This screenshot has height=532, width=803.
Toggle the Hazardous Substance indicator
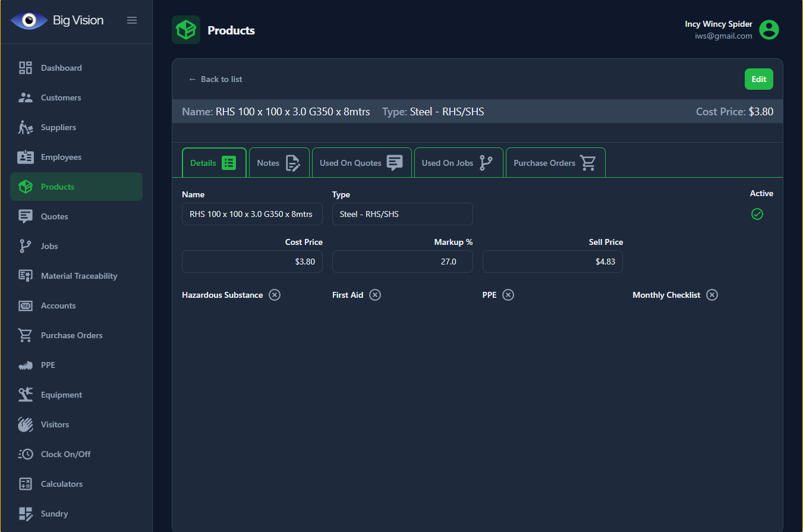click(274, 295)
